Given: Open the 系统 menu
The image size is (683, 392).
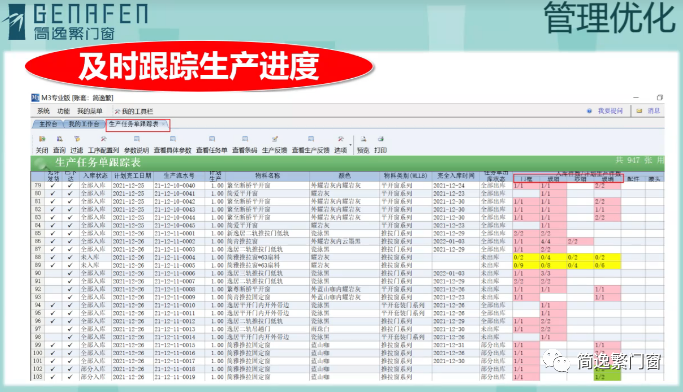Looking at the screenshot, I should (x=43, y=111).
